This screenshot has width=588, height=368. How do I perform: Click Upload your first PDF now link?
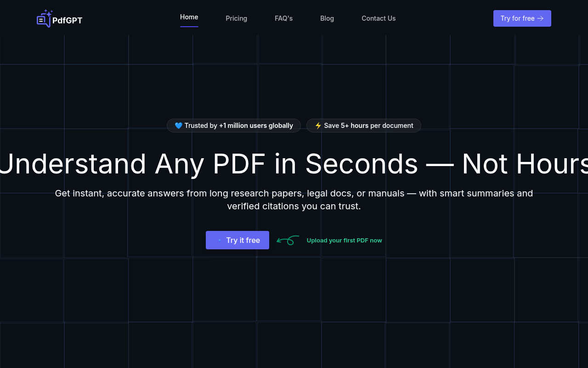click(345, 240)
